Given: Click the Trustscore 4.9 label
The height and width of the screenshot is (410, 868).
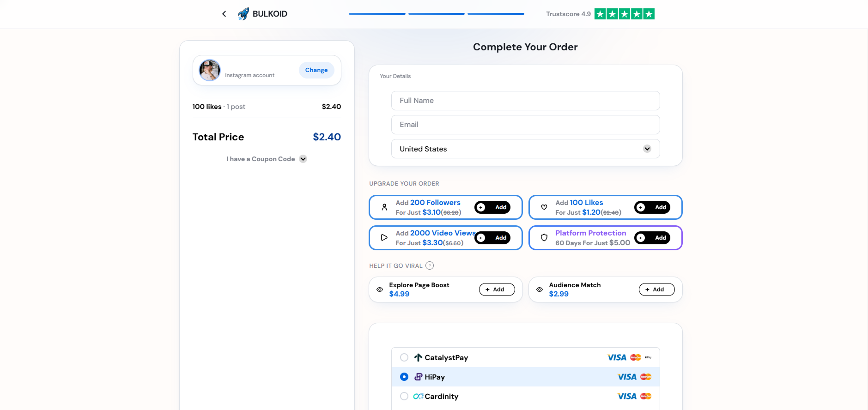Looking at the screenshot, I should [x=568, y=14].
